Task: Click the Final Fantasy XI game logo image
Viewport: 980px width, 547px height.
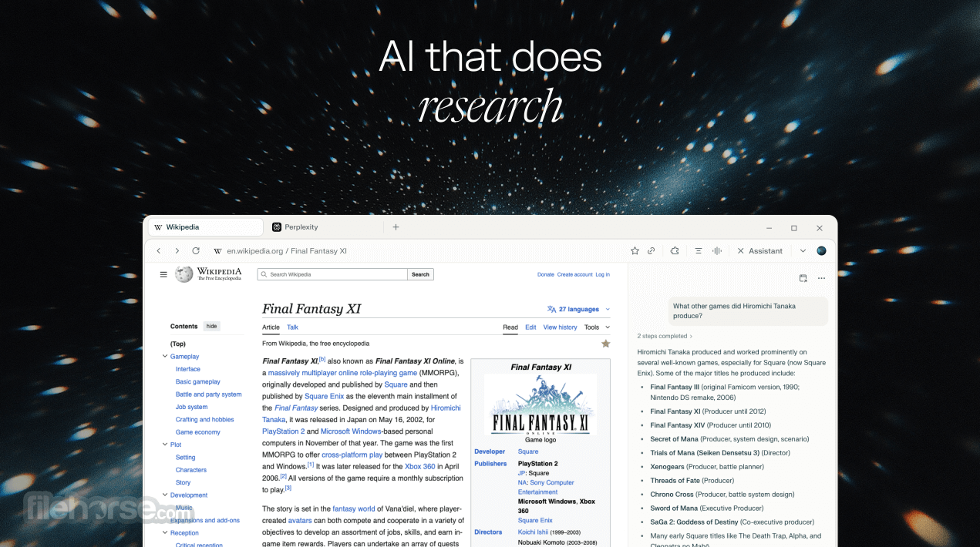Action: (x=541, y=404)
